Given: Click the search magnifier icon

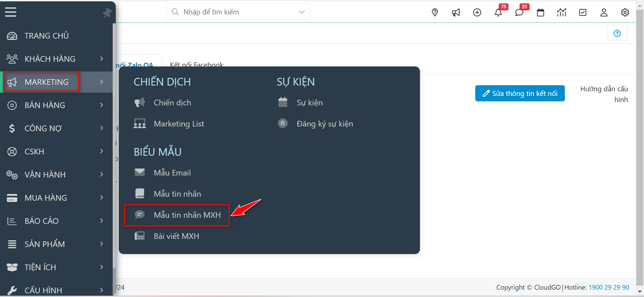Looking at the screenshot, I should click(175, 12).
